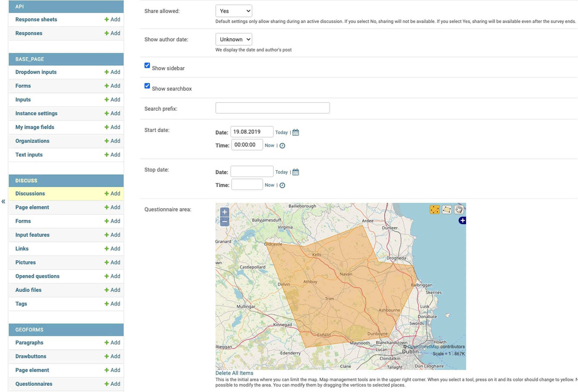578x392 pixels.
Task: Add a new Page element under Discuss
Action: tap(112, 207)
